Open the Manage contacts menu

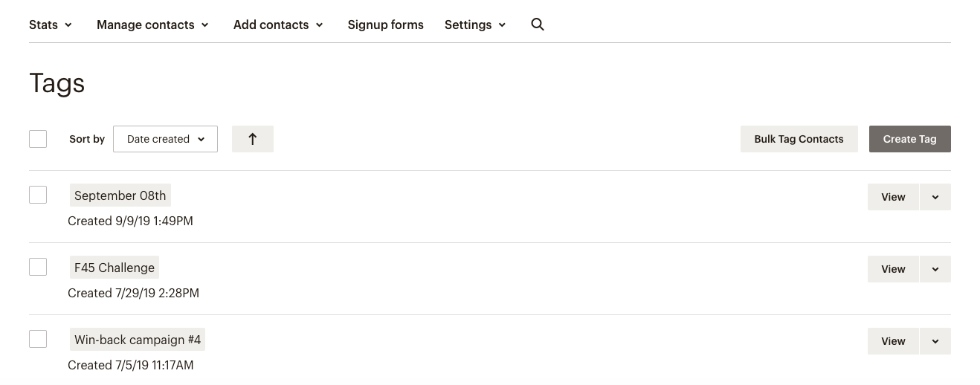[x=152, y=25]
